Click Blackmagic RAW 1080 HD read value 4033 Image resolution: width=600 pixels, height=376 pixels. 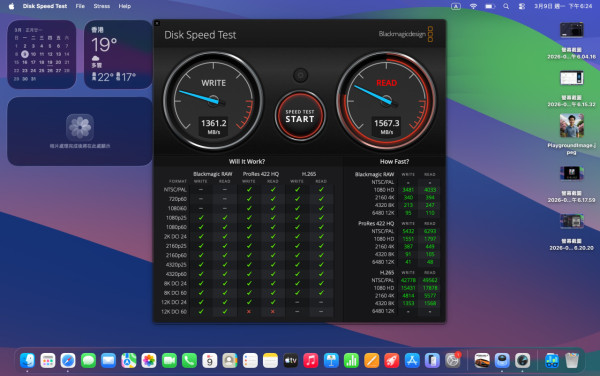pos(430,190)
